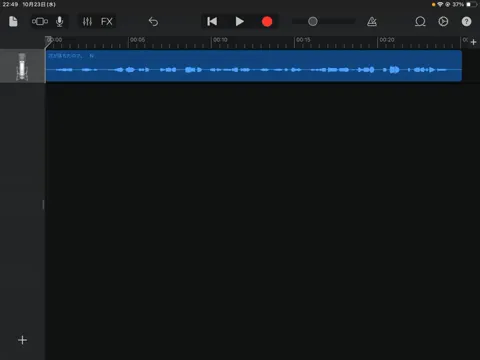The height and width of the screenshot is (360, 480).
Task: Add song section with ruler plus
Action: pyautogui.click(x=473, y=42)
